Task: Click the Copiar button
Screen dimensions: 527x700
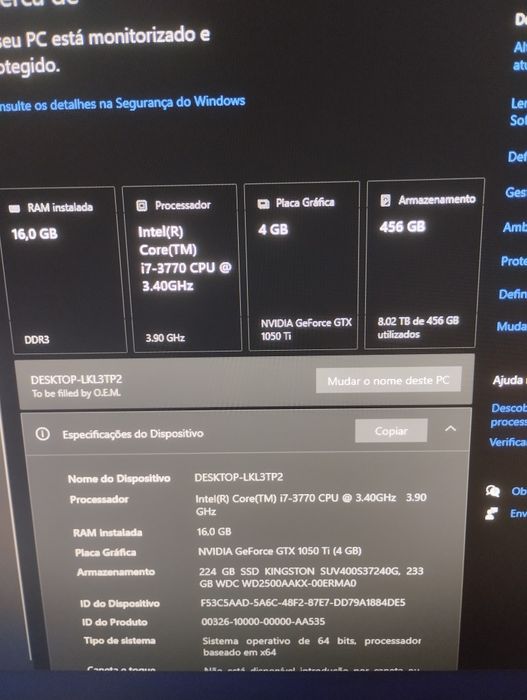Action: (x=391, y=431)
